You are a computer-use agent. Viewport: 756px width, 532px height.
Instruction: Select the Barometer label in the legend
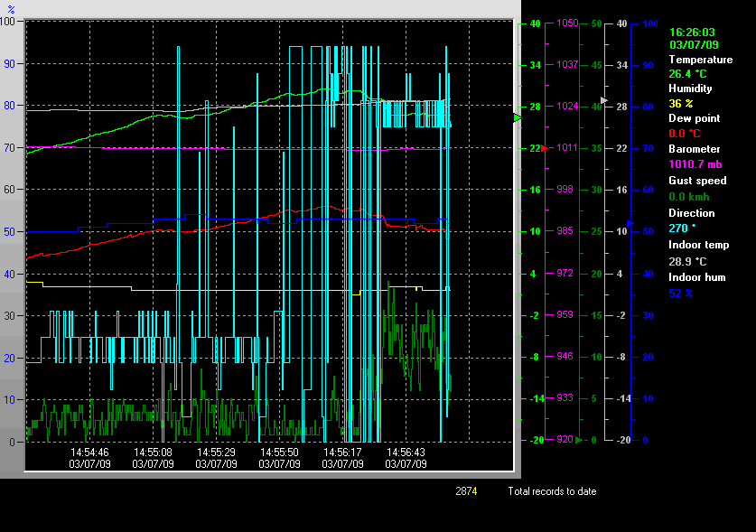point(695,149)
